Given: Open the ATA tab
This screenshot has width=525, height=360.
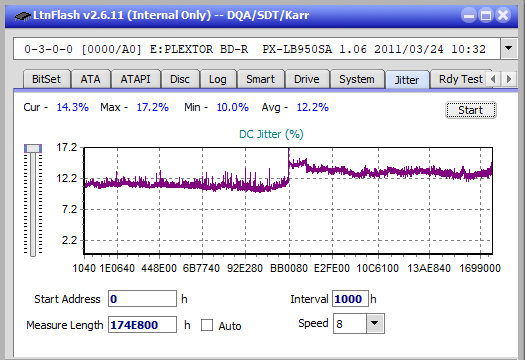Looking at the screenshot, I should click(x=90, y=79).
